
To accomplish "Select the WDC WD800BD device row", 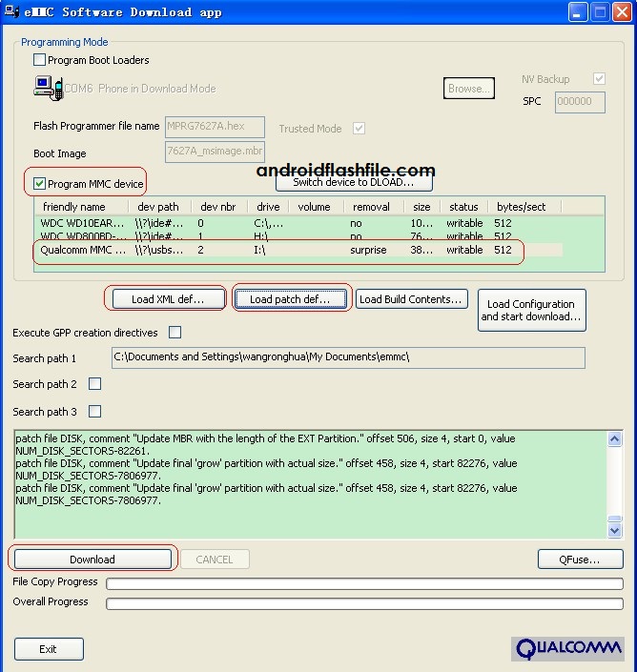I will coord(298,236).
